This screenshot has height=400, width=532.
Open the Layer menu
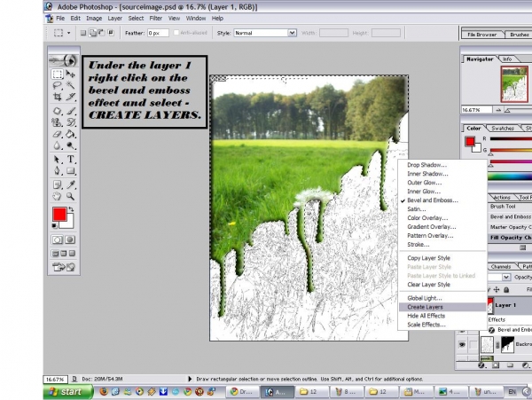(115, 19)
